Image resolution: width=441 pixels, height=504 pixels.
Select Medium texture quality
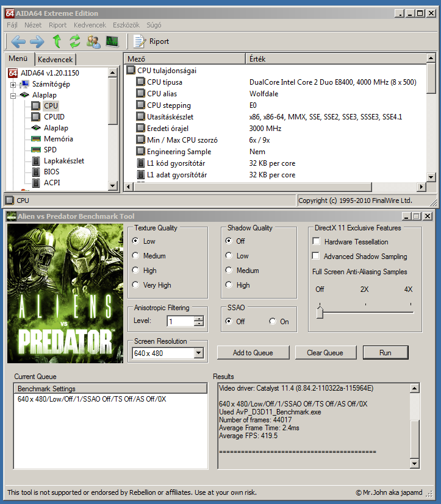(x=135, y=255)
